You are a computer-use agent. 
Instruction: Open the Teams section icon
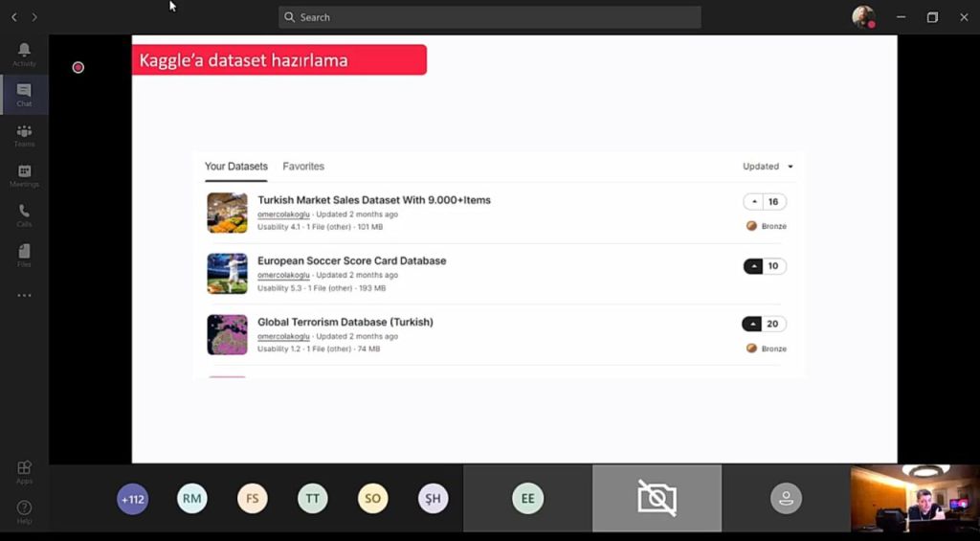pos(24,135)
